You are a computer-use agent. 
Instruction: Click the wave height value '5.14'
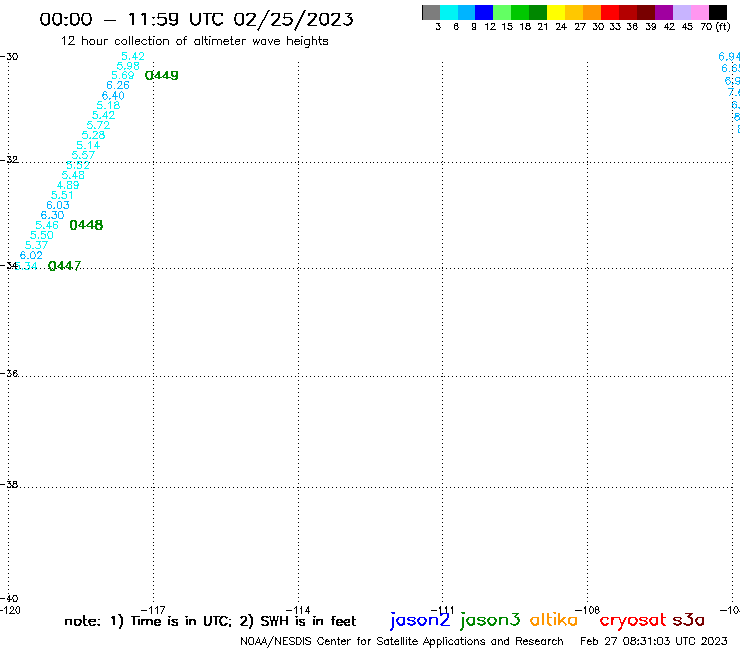[88, 145]
